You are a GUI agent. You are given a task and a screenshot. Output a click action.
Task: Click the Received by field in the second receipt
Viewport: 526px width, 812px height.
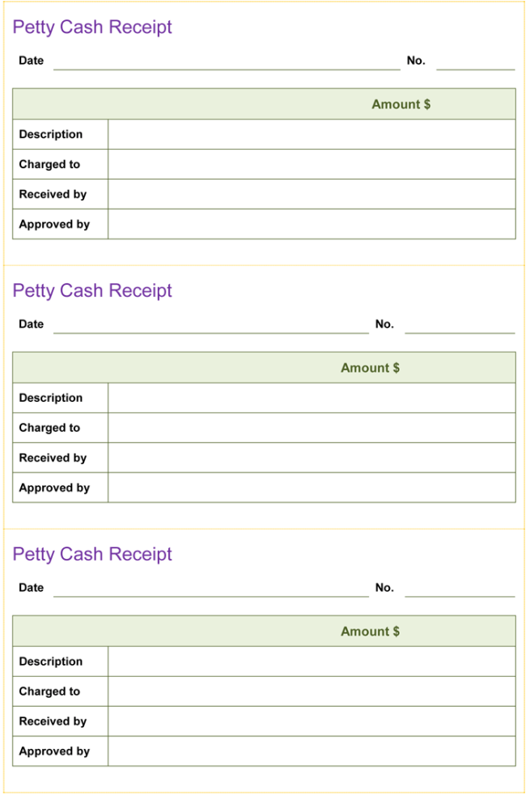coord(312,458)
